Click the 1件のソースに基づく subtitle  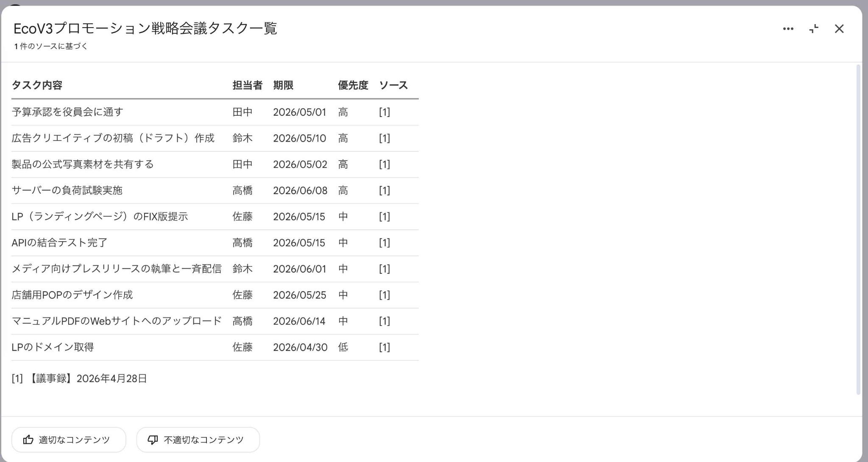tap(51, 46)
